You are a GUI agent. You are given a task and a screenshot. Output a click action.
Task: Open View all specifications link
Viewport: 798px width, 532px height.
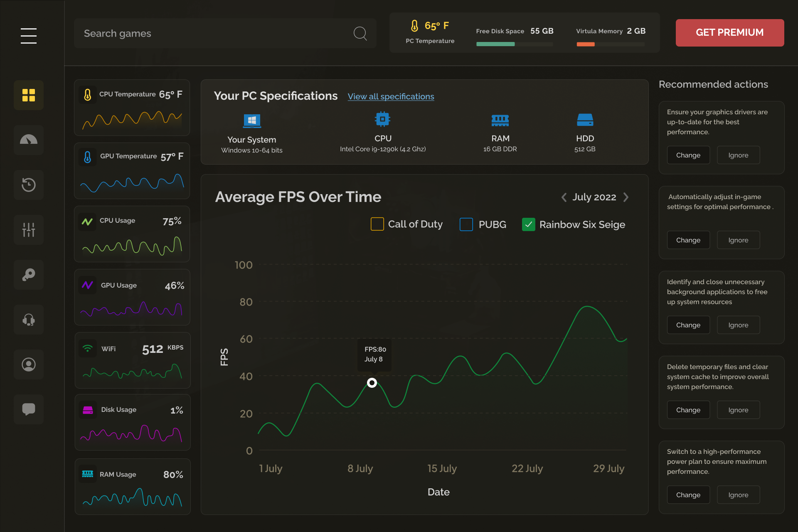(x=390, y=96)
